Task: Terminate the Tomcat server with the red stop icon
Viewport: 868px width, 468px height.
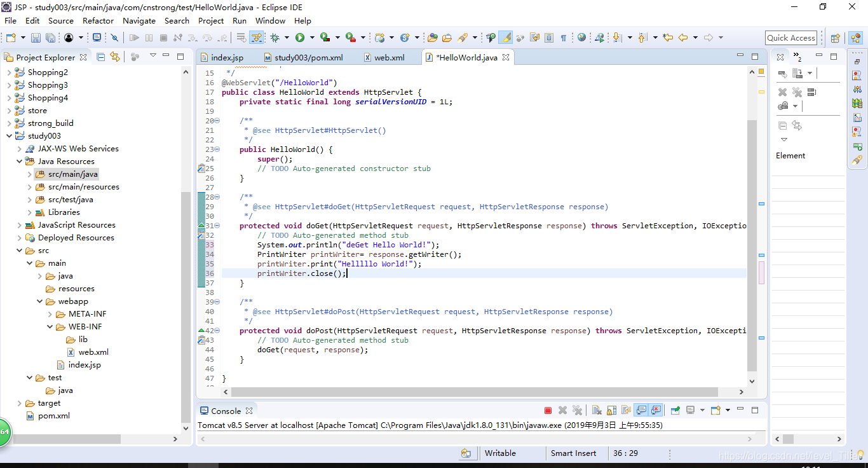Action: [546, 410]
